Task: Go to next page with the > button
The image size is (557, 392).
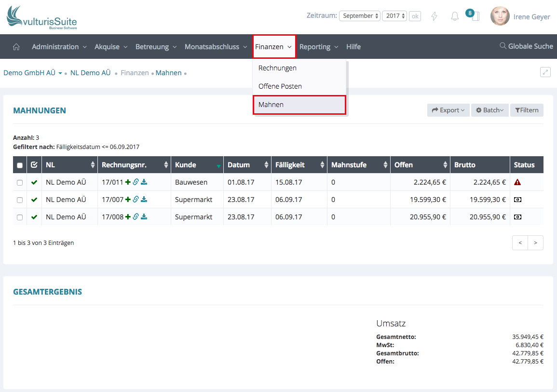Action: [535, 243]
